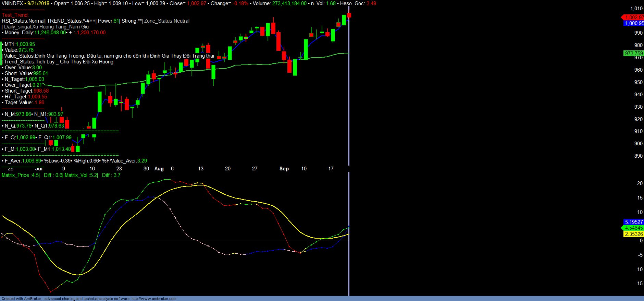
Task: Click the 27 date label on time axis
Action: point(255,169)
